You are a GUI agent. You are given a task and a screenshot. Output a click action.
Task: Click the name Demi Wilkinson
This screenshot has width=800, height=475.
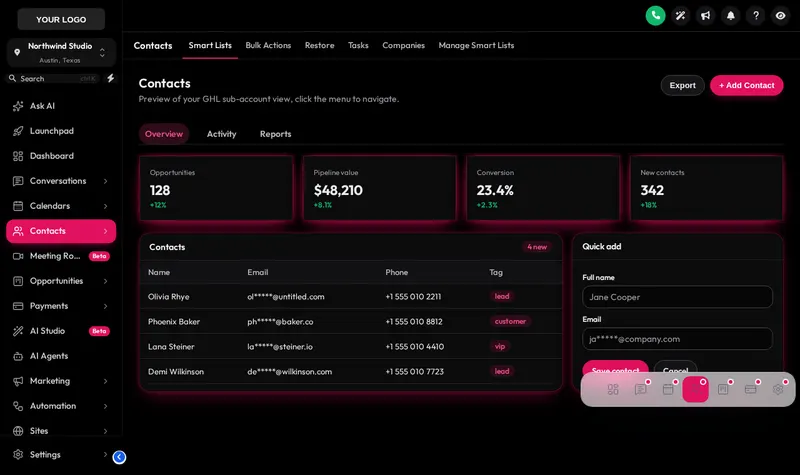176,371
